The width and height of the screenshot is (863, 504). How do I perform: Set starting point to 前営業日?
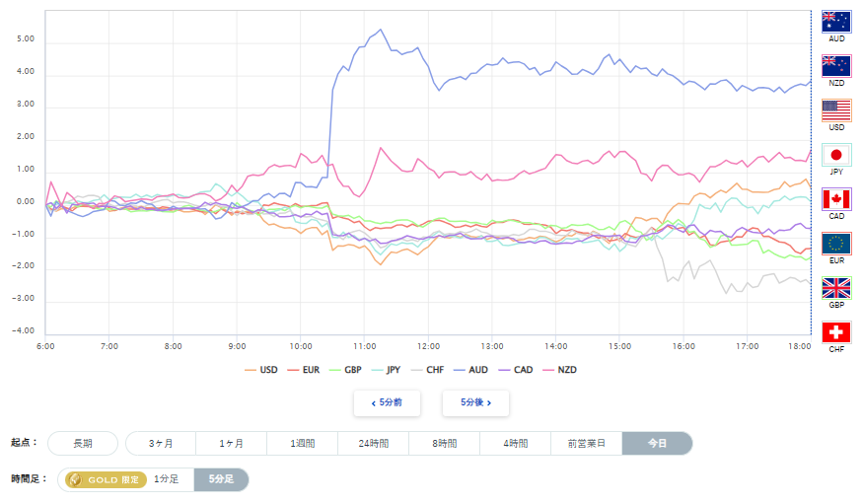click(x=586, y=444)
